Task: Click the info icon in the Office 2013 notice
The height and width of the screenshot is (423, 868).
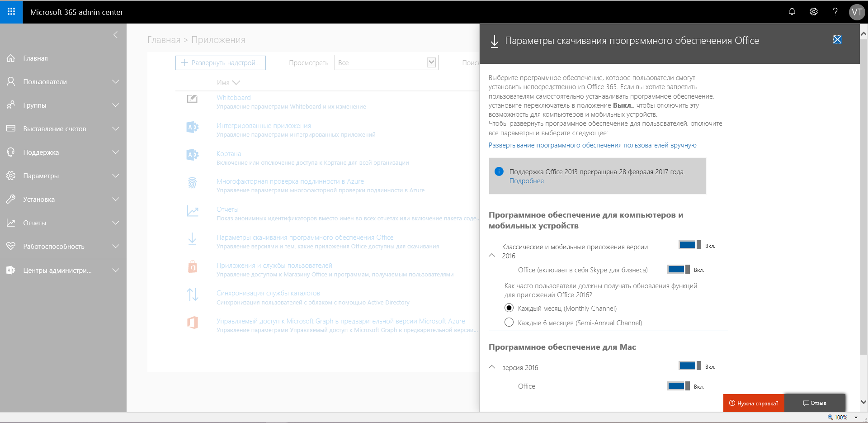Action: pyautogui.click(x=499, y=171)
